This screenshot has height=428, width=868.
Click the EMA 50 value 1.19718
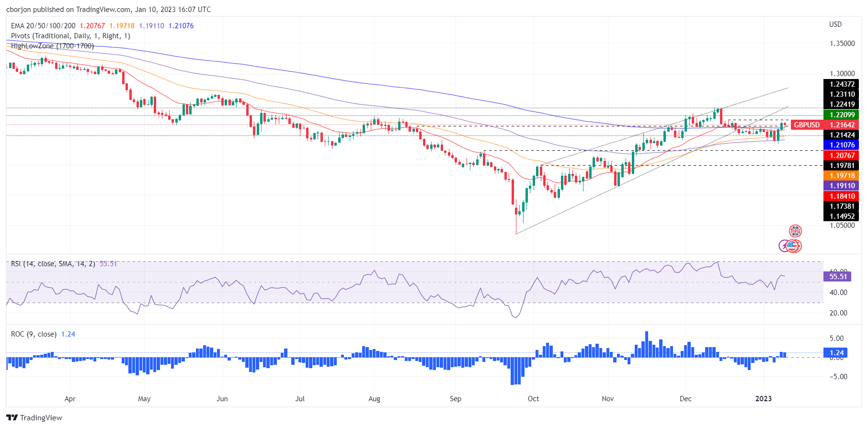pos(122,26)
